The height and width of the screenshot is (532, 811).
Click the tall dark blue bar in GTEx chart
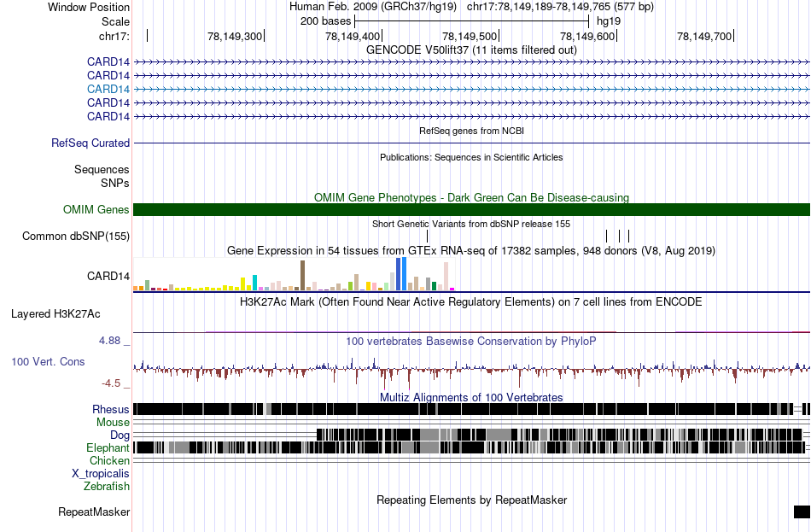pos(399,274)
